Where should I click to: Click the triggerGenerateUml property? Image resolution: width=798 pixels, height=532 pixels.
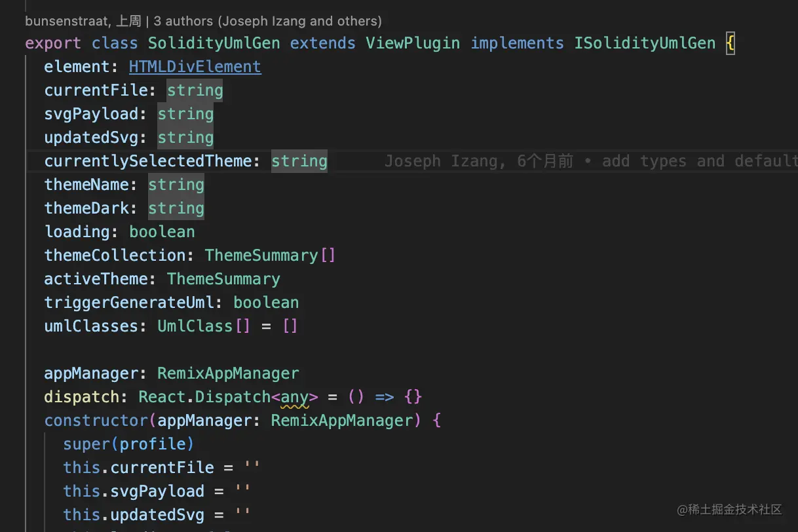click(x=129, y=303)
